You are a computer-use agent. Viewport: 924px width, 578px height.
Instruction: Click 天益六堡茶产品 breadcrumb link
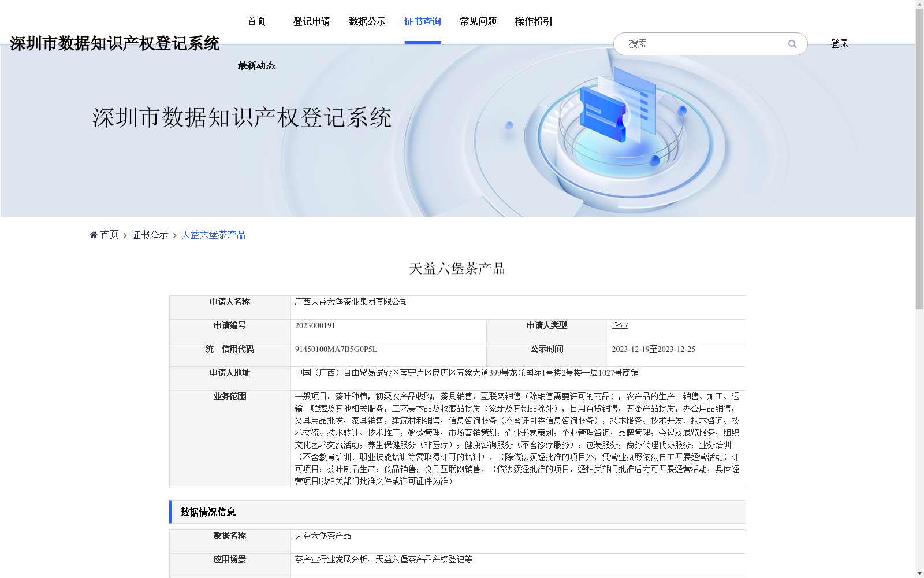point(213,235)
